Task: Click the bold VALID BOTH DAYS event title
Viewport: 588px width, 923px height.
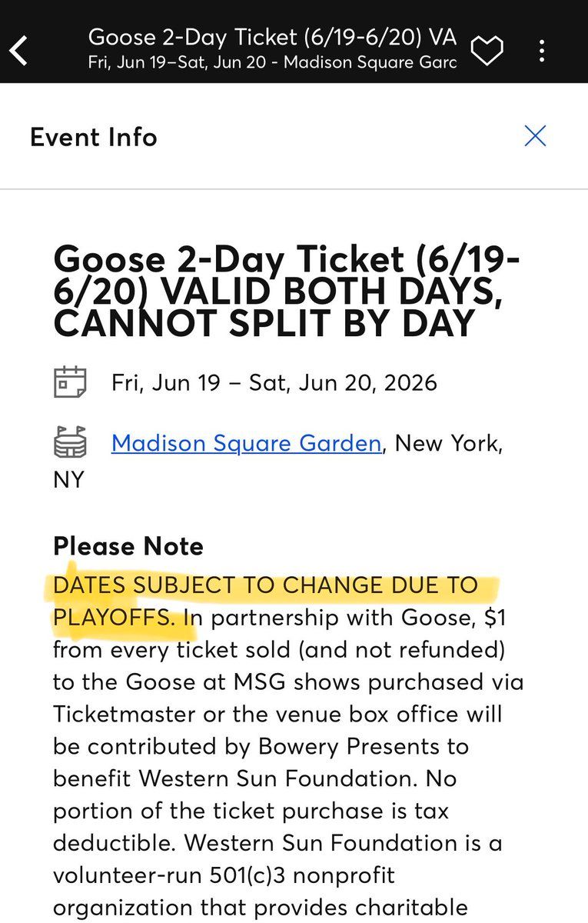Action: (x=286, y=292)
